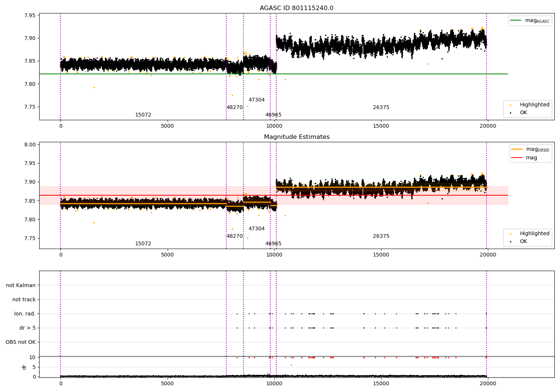This screenshot has height=392, width=560.
Task: Click the 'Magnitude Estimates' plot title
Action: coord(297,137)
